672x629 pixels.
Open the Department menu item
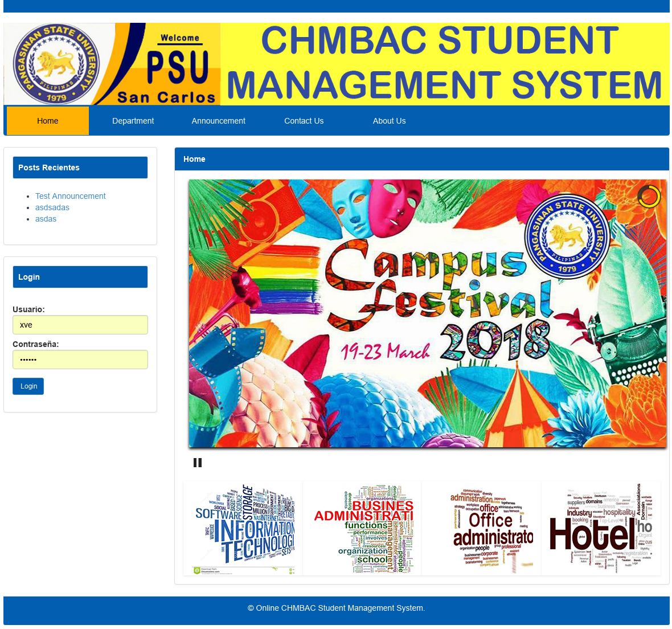[133, 121]
